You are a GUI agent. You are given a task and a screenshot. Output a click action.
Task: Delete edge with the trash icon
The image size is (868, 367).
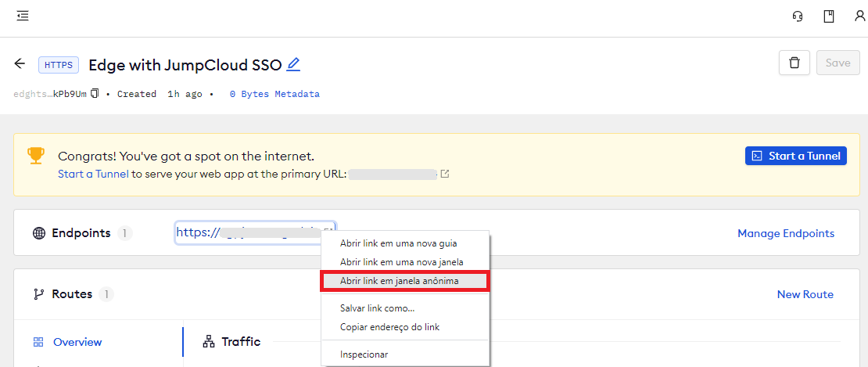tap(794, 63)
